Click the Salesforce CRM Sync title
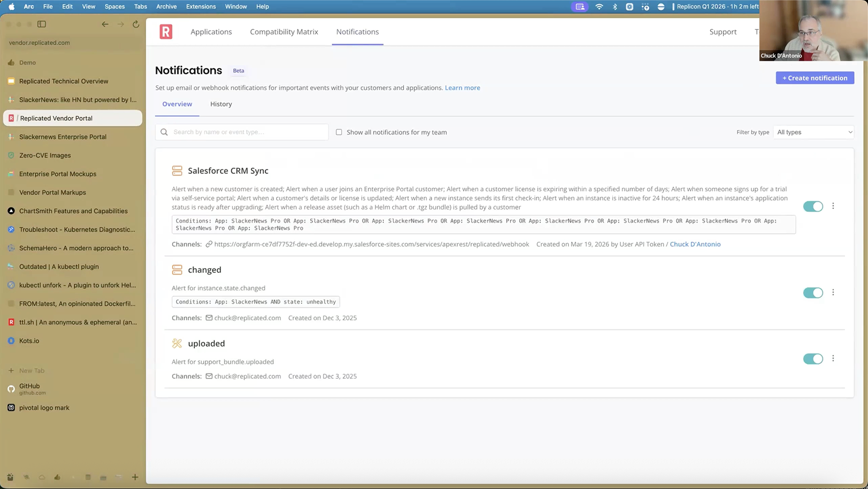The image size is (868, 489). [x=228, y=171]
